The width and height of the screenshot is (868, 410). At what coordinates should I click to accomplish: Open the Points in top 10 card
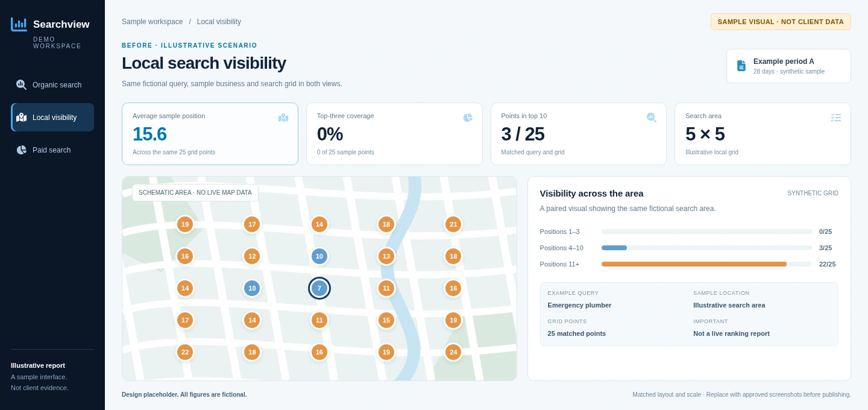click(578, 134)
